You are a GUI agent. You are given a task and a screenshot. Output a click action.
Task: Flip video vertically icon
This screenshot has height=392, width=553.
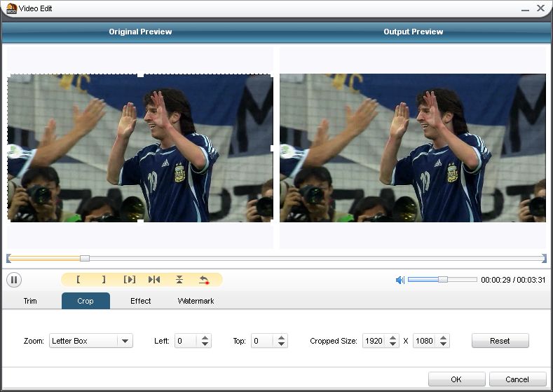coord(179,279)
